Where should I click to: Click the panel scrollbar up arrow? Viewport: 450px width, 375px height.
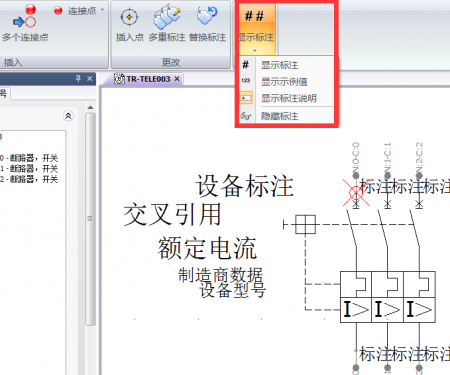pos(90,107)
